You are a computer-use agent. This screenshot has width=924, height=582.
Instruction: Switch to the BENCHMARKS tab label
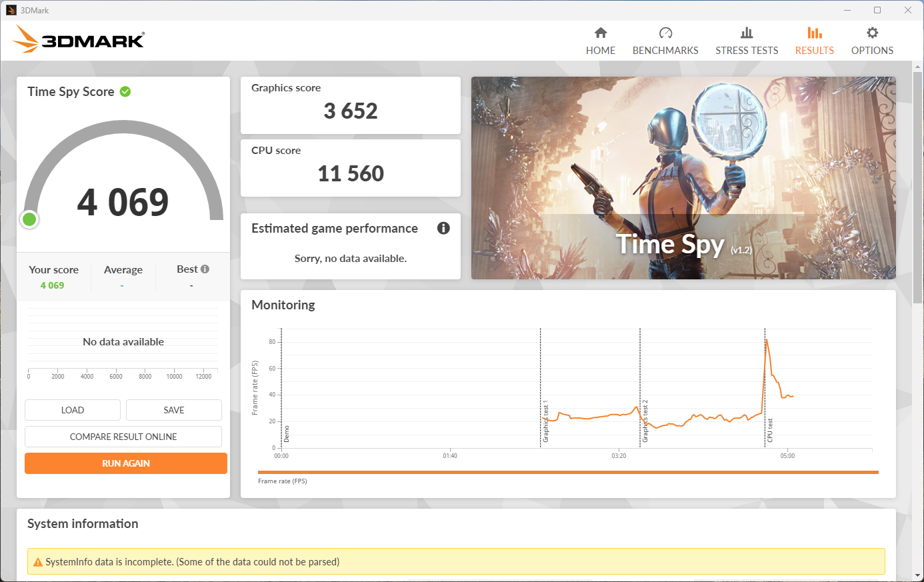coord(665,51)
